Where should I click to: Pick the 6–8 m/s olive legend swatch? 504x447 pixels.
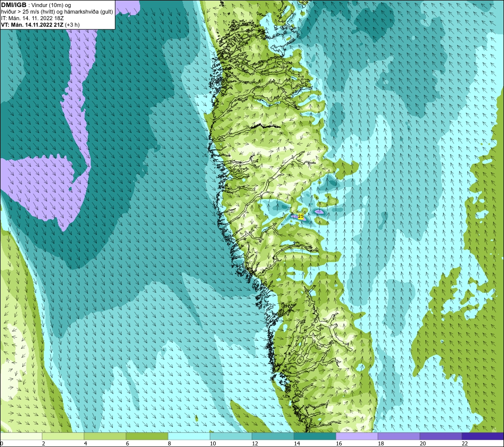pyautogui.click(x=147, y=436)
